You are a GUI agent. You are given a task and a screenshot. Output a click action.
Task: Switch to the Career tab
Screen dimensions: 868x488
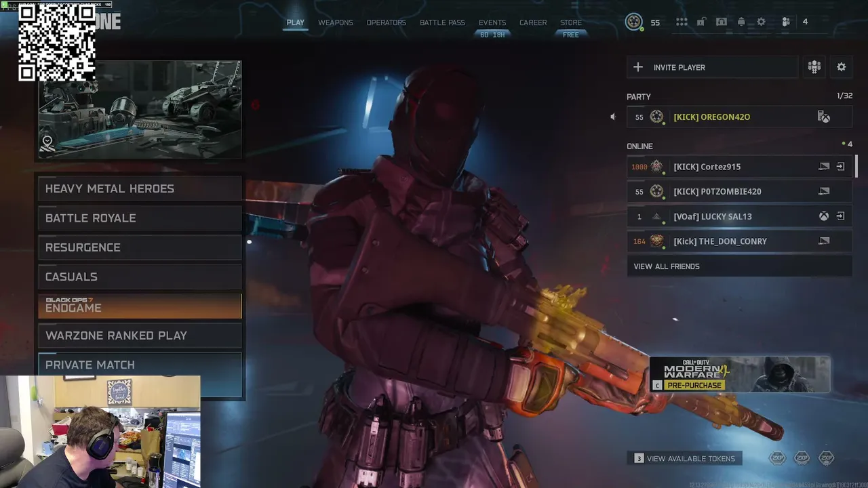[x=533, y=22]
